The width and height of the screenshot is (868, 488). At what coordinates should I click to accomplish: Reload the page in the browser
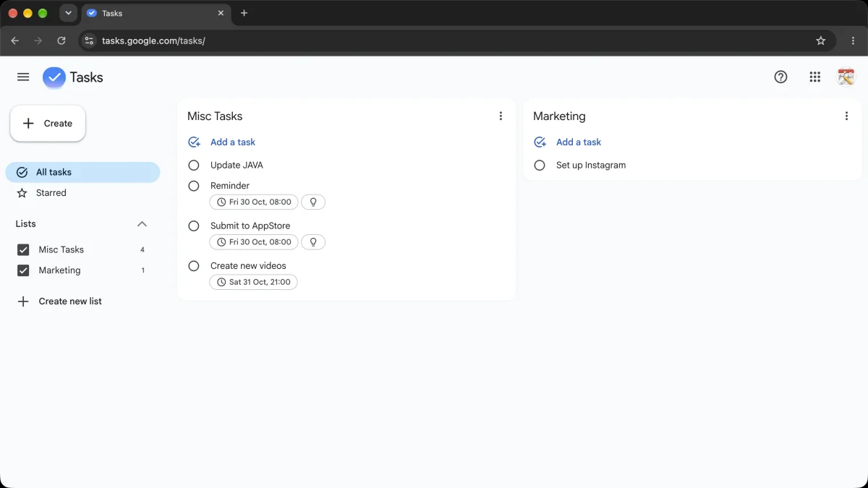pos(61,40)
